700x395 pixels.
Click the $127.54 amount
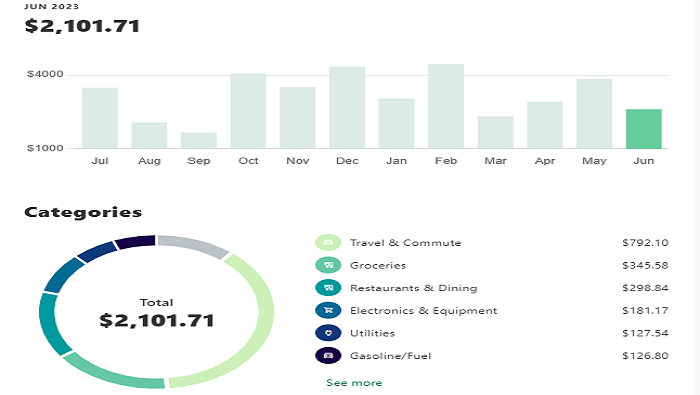coord(645,333)
